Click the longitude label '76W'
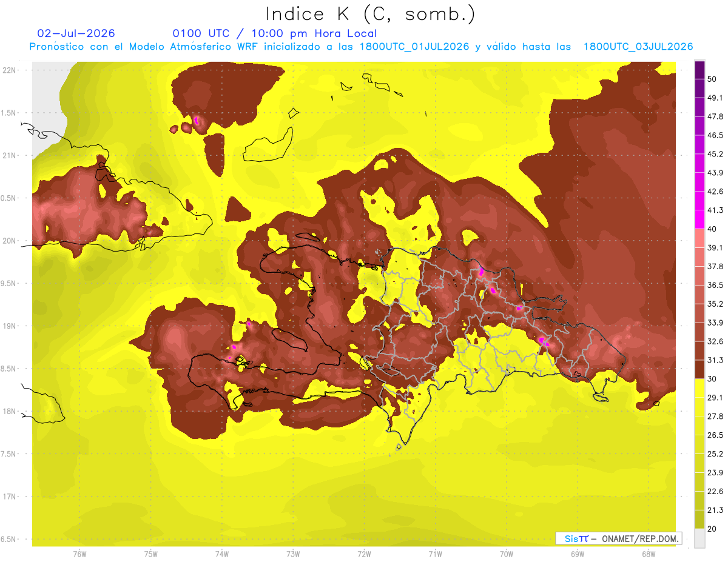Viewport: 728px width, 562px height. (x=80, y=554)
